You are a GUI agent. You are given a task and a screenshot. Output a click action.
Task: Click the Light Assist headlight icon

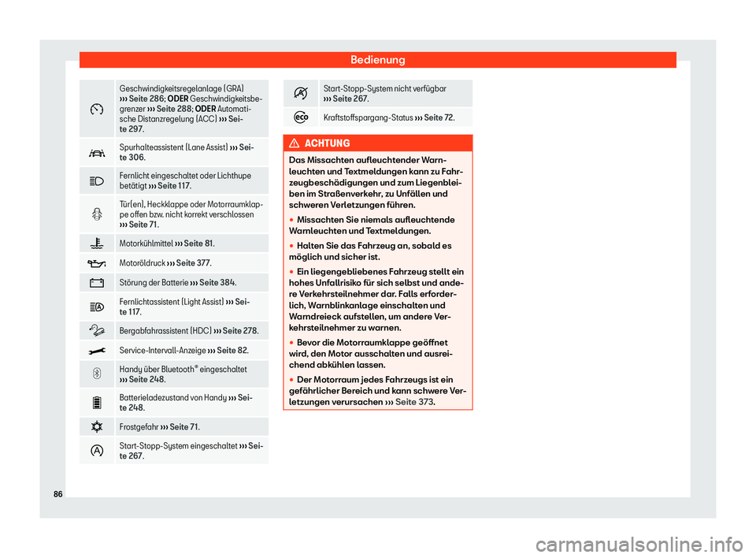click(97, 307)
